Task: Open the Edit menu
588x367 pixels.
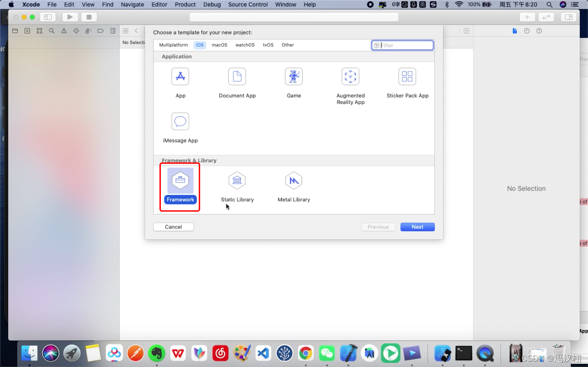Action: 69,5
